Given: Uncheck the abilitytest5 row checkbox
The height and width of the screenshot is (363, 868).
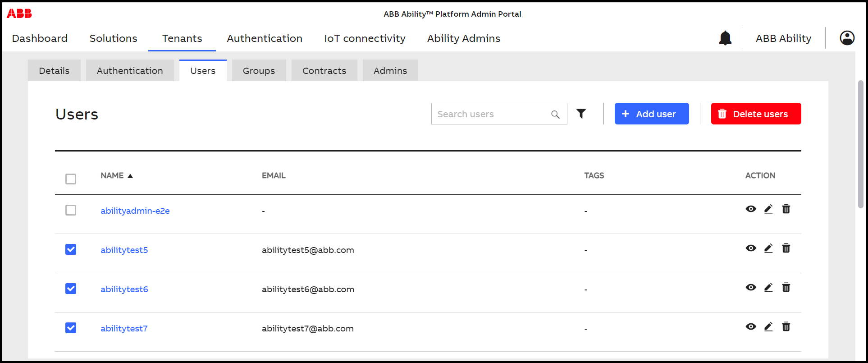Looking at the screenshot, I should [71, 249].
